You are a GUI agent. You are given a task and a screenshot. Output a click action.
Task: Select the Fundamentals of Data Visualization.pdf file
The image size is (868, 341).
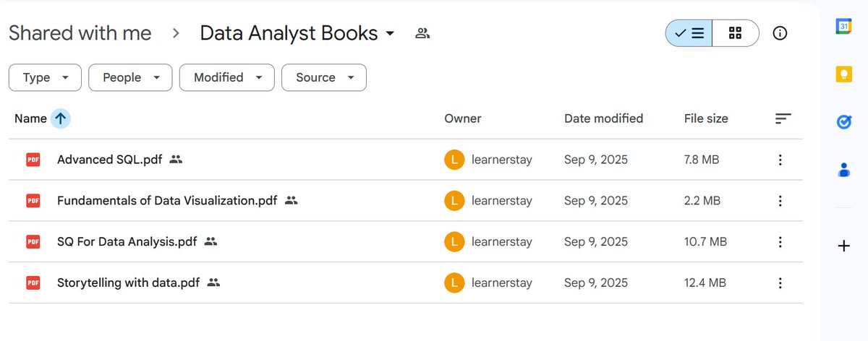coord(405,201)
